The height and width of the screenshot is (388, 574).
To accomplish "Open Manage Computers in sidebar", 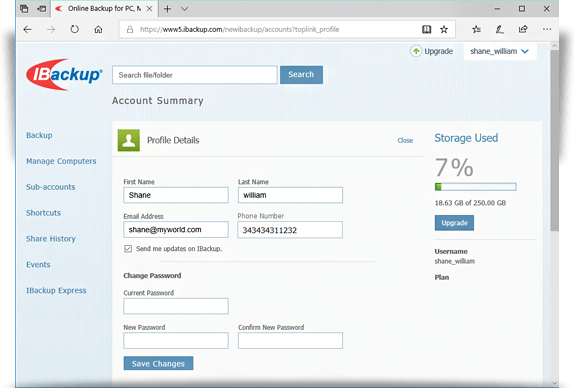I will 61,161.
